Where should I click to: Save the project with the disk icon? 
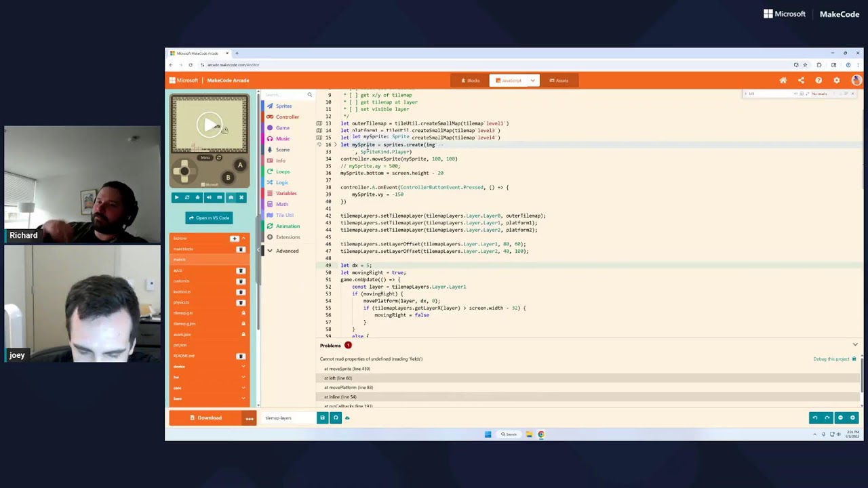click(323, 418)
